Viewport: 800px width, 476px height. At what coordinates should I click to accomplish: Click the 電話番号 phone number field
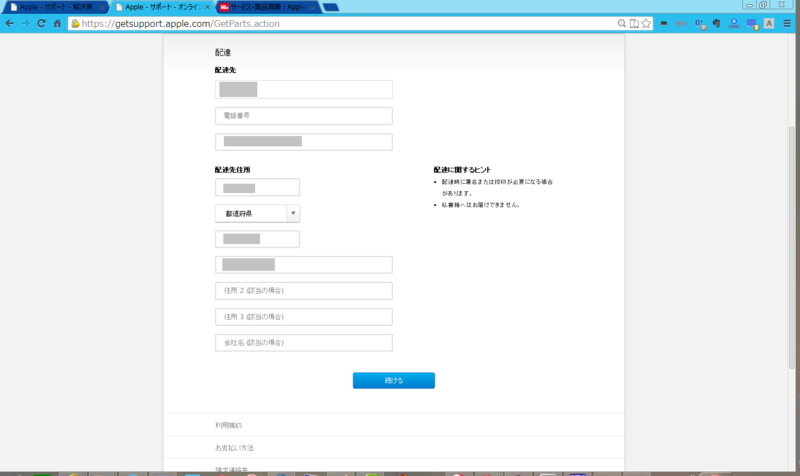click(304, 116)
